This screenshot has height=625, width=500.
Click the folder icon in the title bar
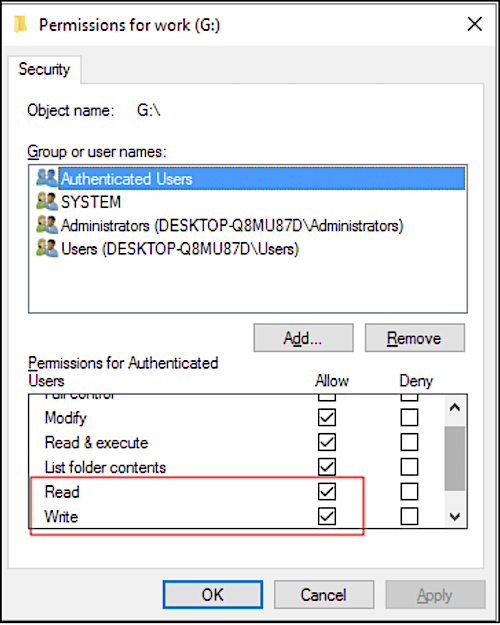click(20, 25)
